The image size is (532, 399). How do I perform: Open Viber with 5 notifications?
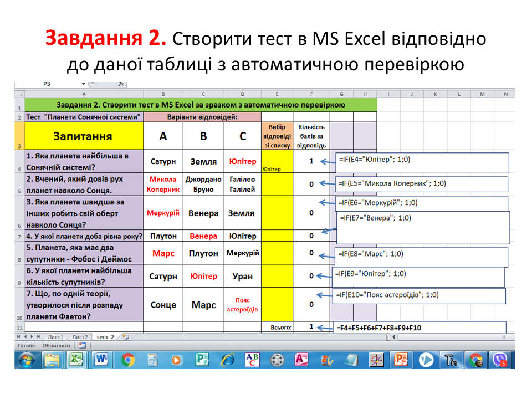(x=500, y=360)
